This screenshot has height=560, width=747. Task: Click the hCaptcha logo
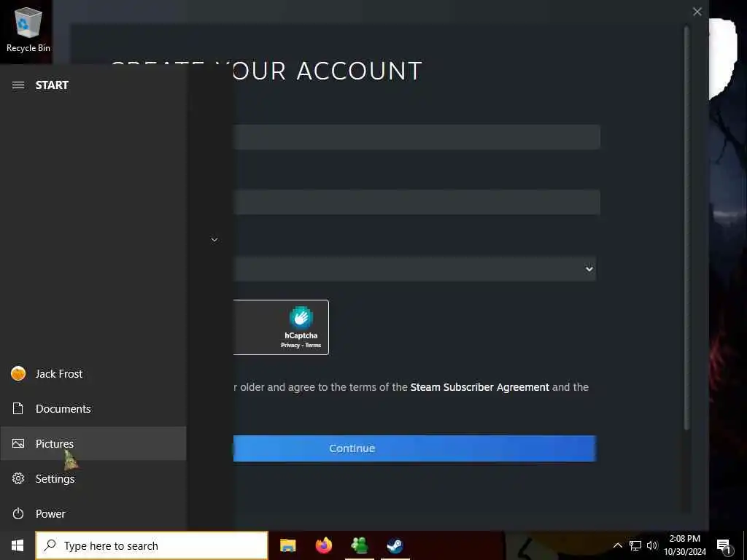coord(301,318)
